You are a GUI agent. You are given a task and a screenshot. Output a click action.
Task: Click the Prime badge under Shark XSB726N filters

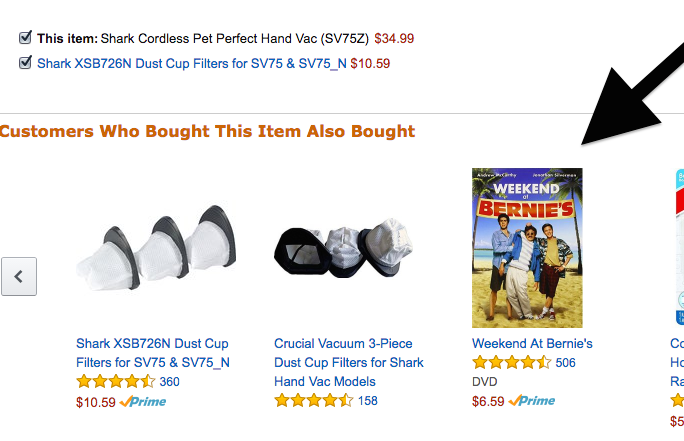(x=143, y=402)
